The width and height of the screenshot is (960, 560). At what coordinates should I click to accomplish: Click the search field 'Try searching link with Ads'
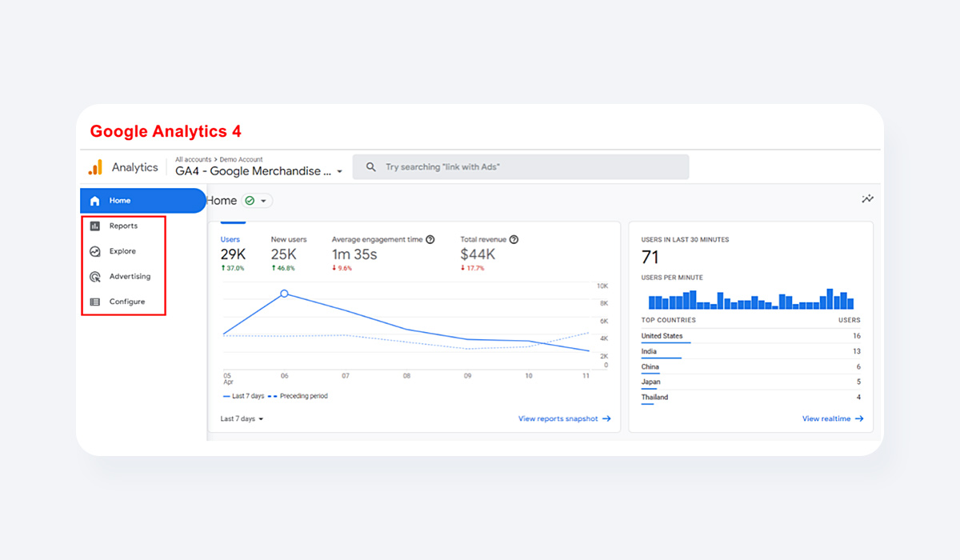521,167
